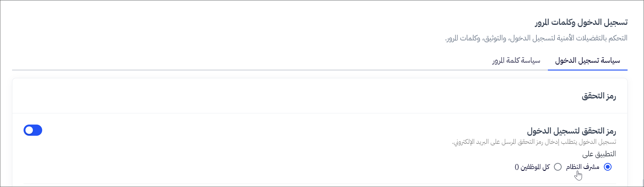Viewport: 644px width, 187px height.
Task: Click the word سياسة in the login policy tab
Action: (611, 61)
